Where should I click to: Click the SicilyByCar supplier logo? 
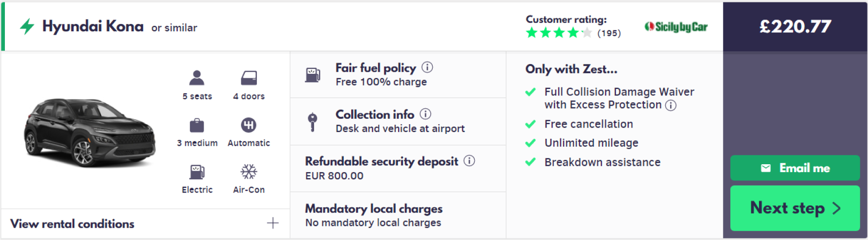point(676,27)
